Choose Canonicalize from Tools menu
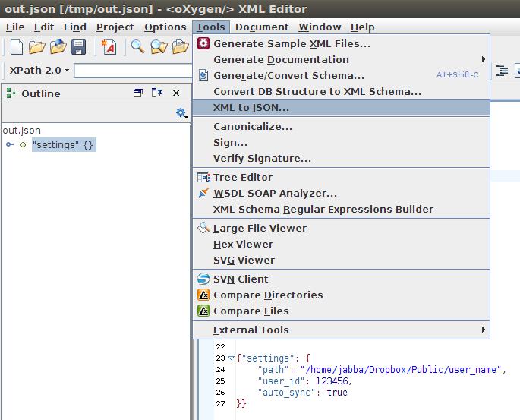This screenshot has width=520, height=420. point(342,126)
